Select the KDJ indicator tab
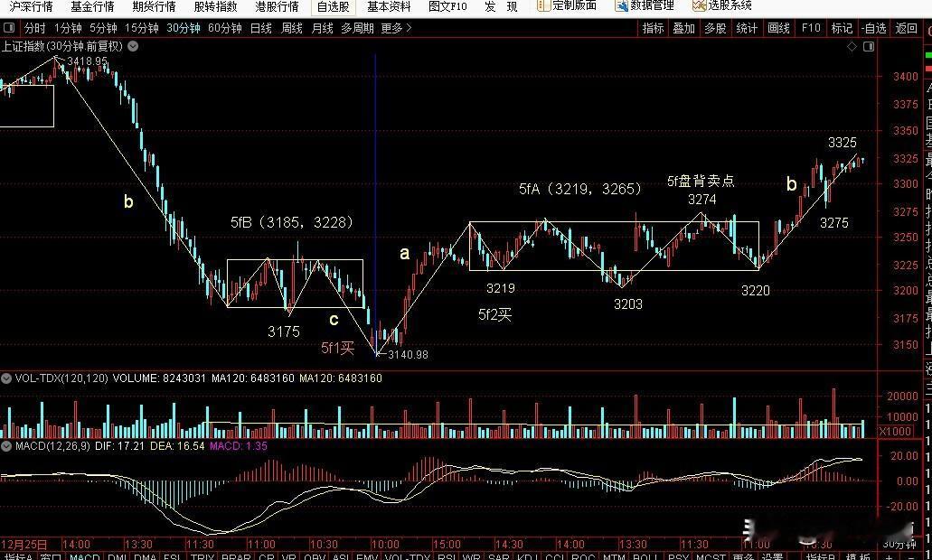The image size is (932, 560). [528, 556]
